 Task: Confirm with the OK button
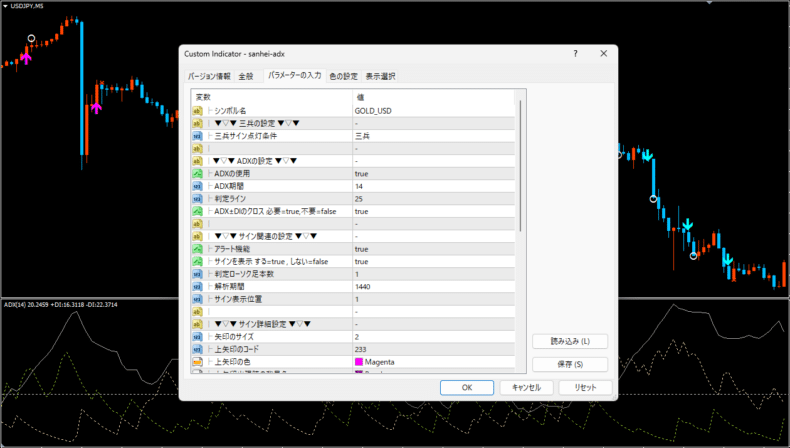click(467, 388)
